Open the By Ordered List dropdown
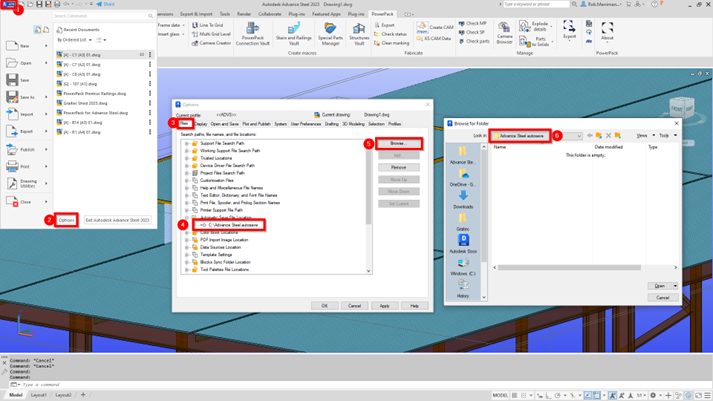This screenshot has width=713, height=401. (74, 40)
